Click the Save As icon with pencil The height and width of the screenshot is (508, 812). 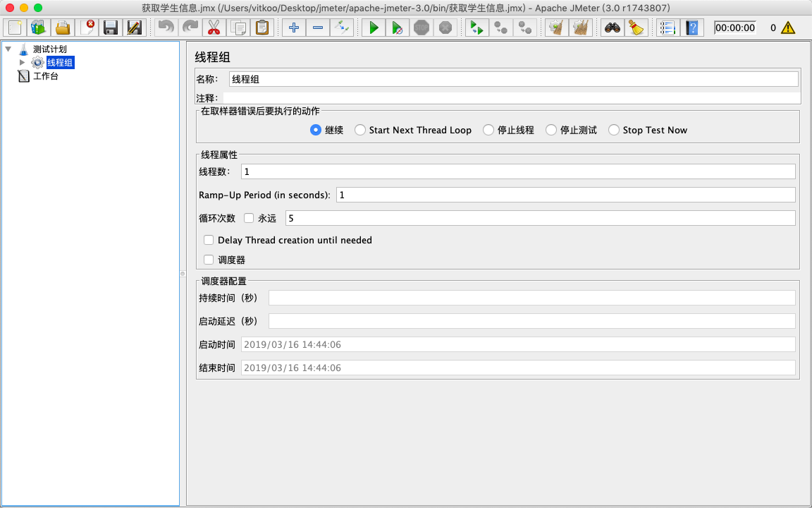[134, 28]
